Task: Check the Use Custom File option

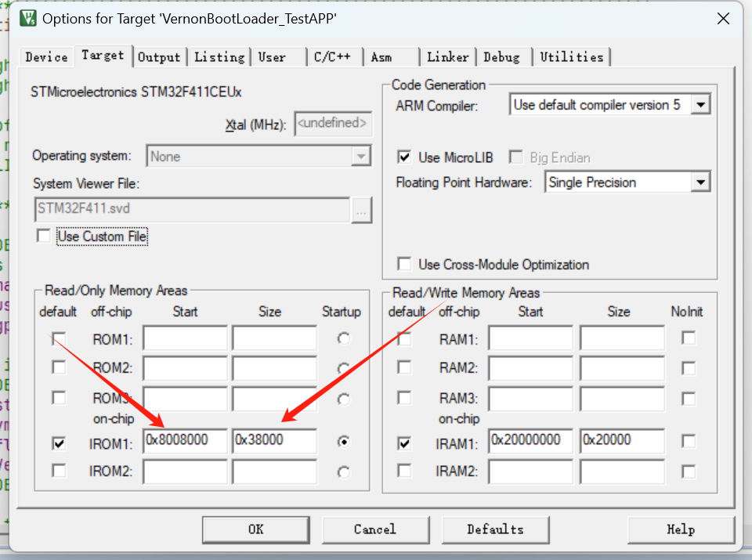Action: click(44, 236)
